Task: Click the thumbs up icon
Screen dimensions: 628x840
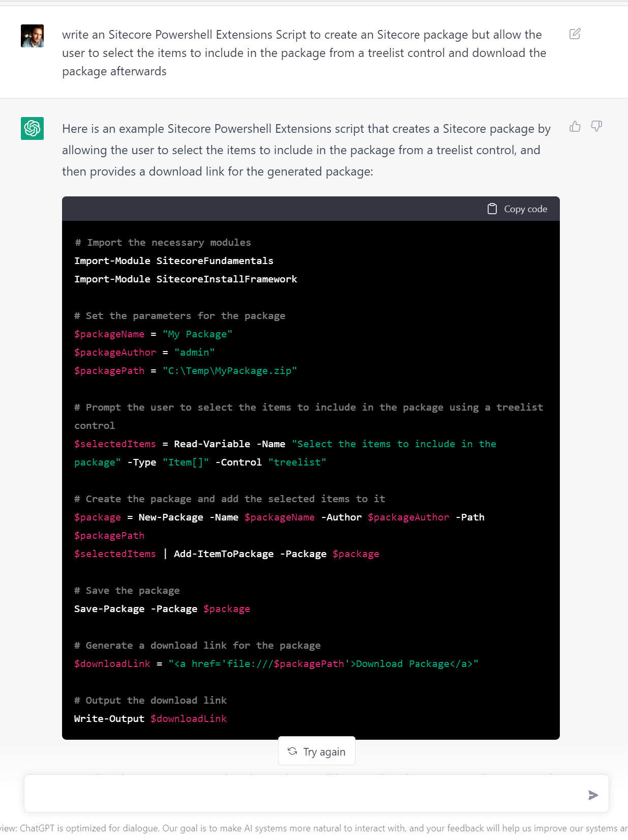Action: tap(575, 126)
